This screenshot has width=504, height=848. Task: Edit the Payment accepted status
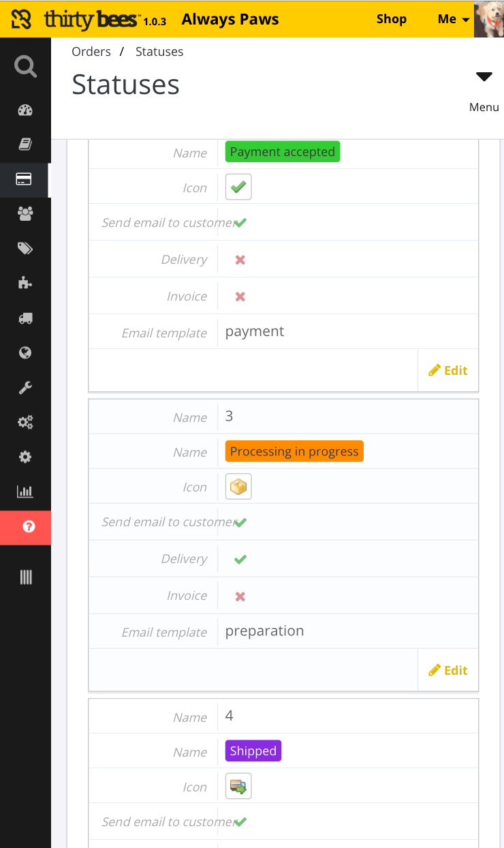click(448, 371)
